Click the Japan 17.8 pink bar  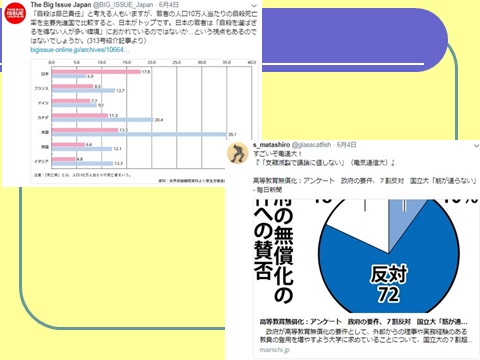coord(96,72)
